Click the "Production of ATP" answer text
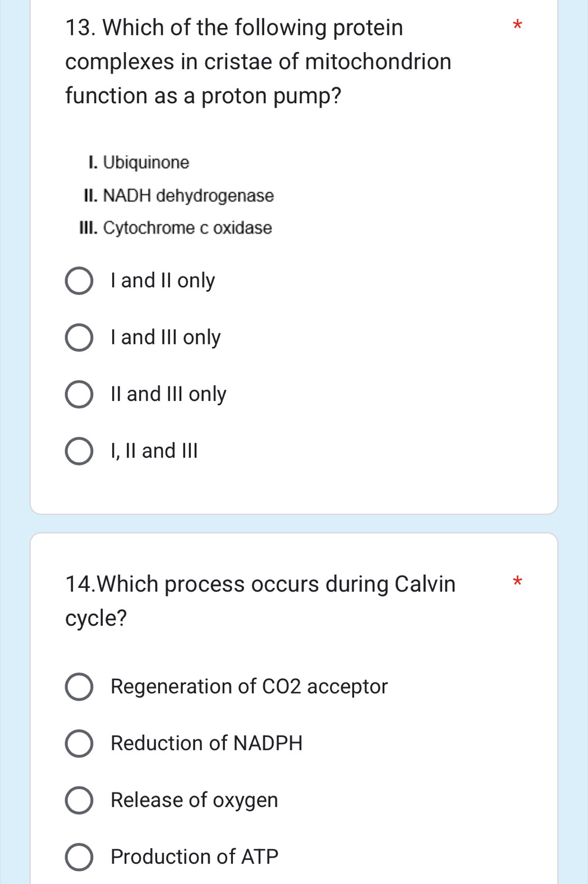The height and width of the screenshot is (884, 588). click(194, 857)
